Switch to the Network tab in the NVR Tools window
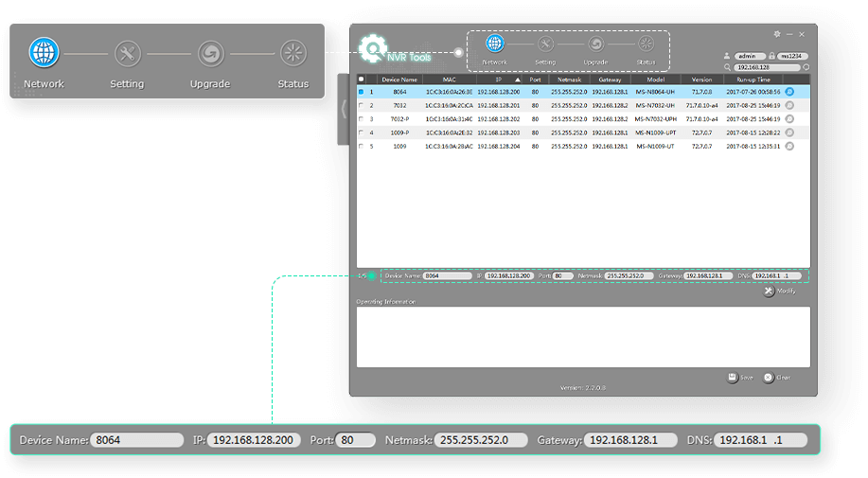 (494, 44)
